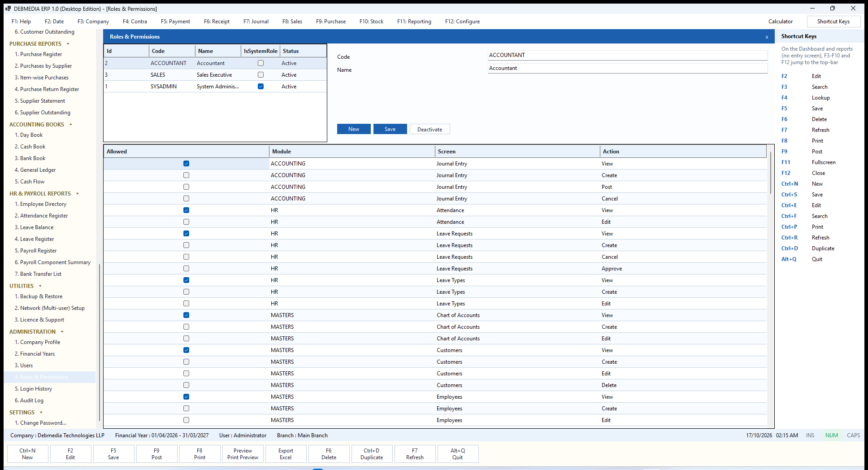The image size is (868, 470).
Task: Click the Alt+Q Quit bottom button
Action: [458, 454]
